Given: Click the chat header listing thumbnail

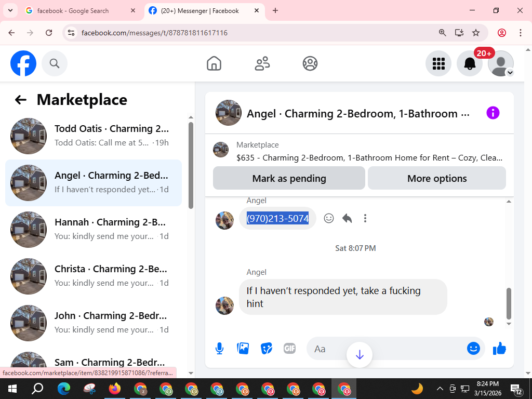Looking at the screenshot, I should tap(229, 113).
